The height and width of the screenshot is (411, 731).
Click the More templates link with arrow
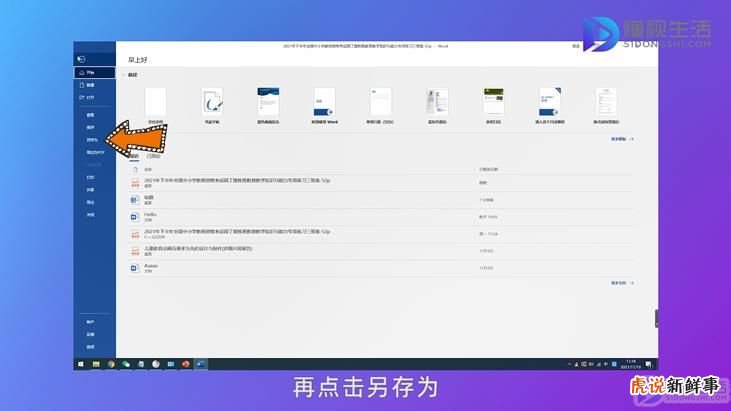click(622, 139)
